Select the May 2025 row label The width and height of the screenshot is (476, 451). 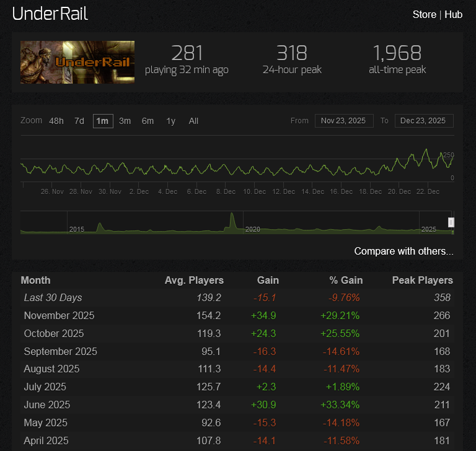[45, 423]
